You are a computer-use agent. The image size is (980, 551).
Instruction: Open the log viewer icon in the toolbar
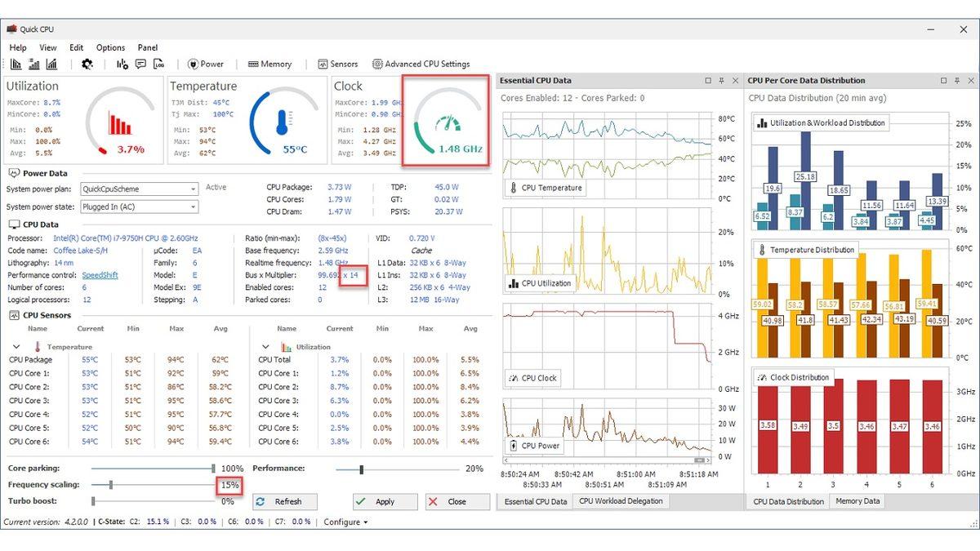(x=159, y=64)
